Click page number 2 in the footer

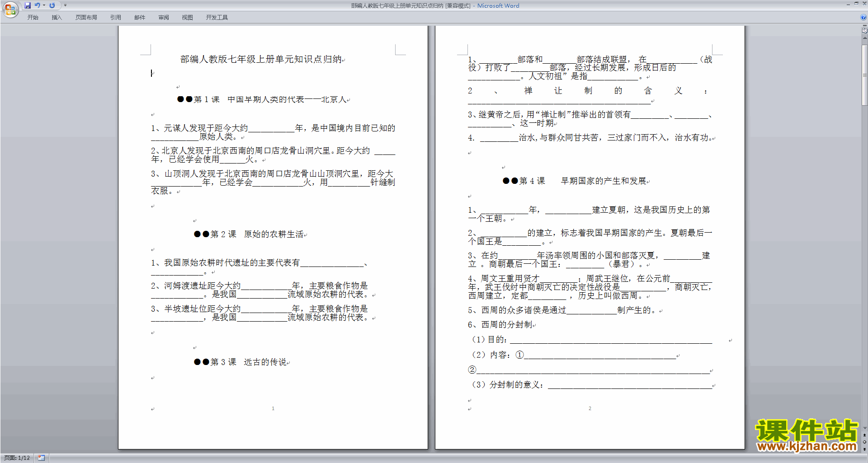590,408
